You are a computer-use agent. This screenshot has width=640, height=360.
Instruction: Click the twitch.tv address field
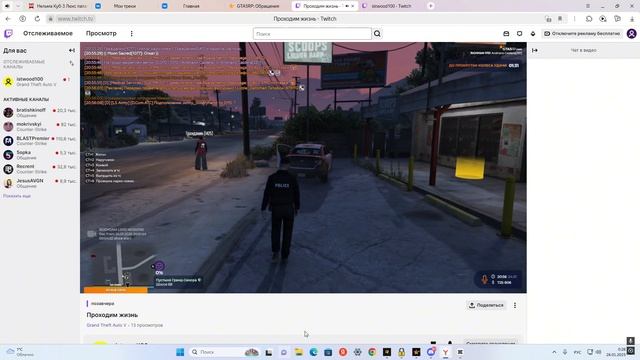76,19
